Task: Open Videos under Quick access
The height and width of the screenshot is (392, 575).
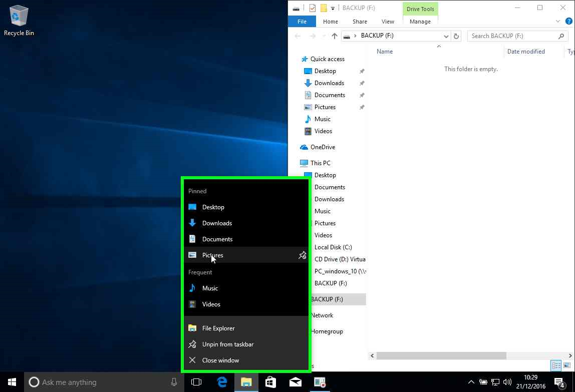Action: click(x=323, y=131)
